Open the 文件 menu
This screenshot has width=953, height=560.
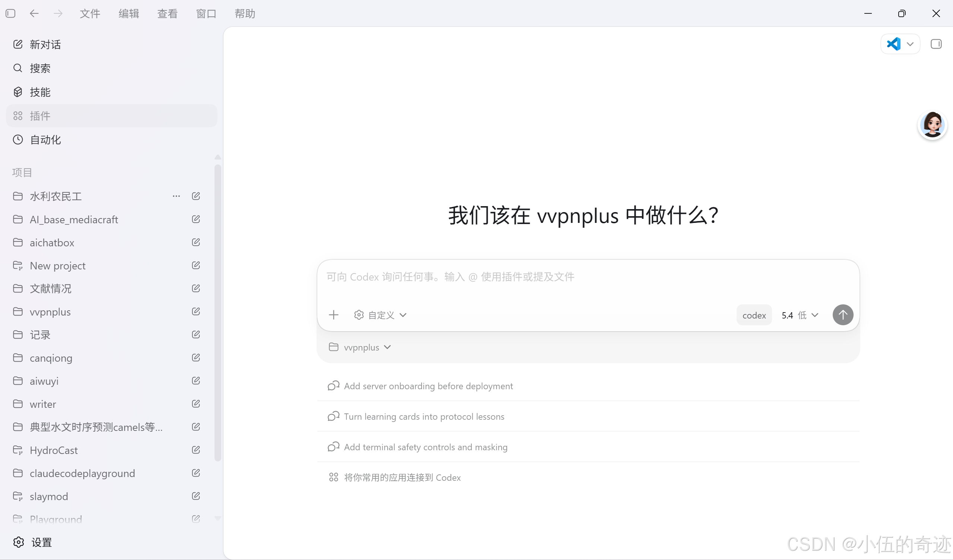coord(90,14)
